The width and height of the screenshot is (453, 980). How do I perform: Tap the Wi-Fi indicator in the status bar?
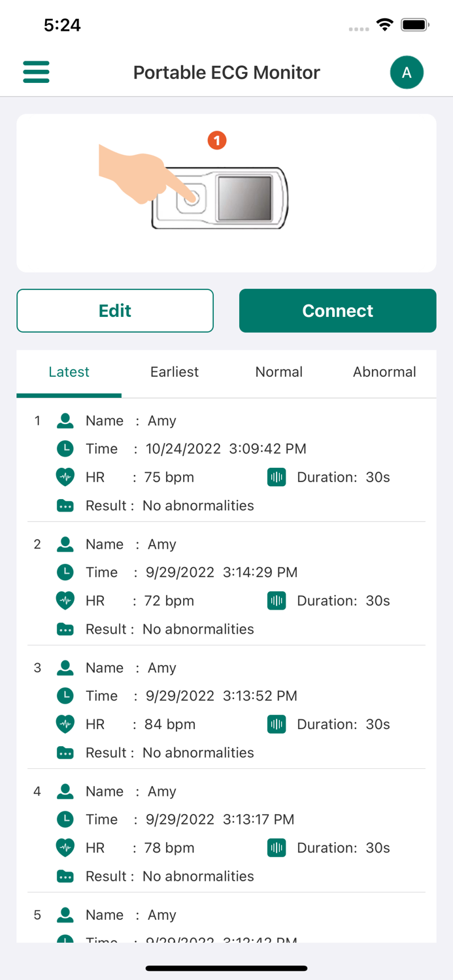coord(385,24)
